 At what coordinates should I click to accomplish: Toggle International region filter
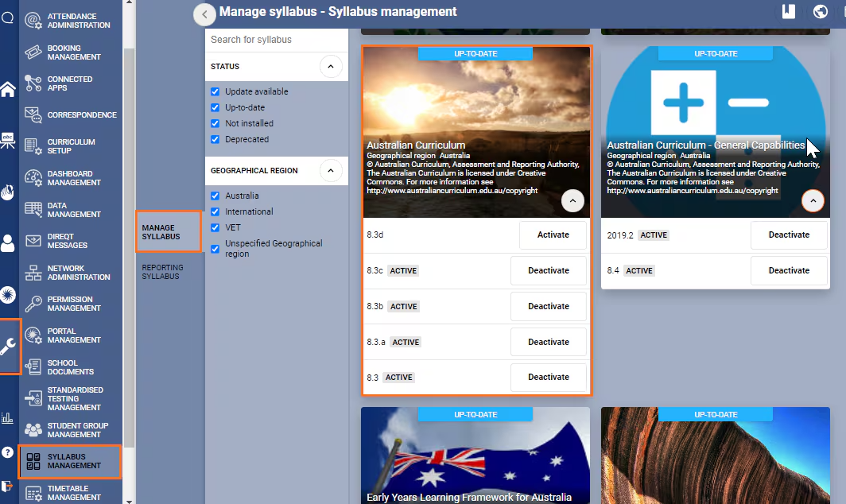pos(215,211)
